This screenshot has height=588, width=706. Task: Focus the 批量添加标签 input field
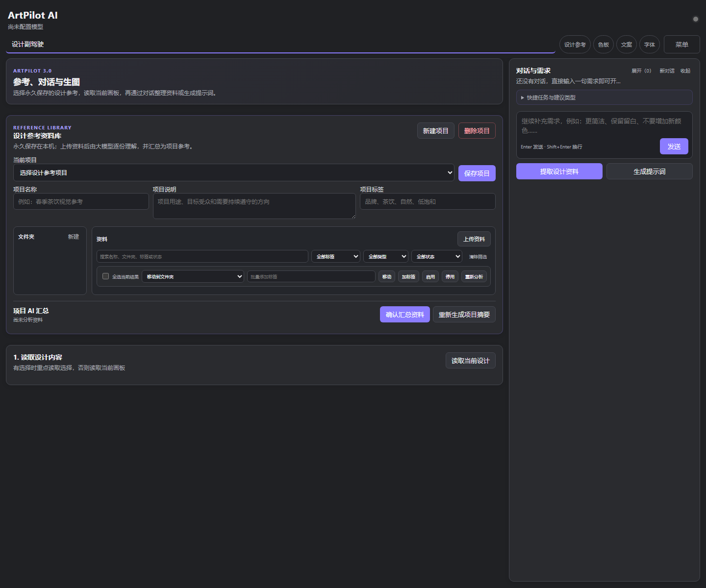click(311, 276)
